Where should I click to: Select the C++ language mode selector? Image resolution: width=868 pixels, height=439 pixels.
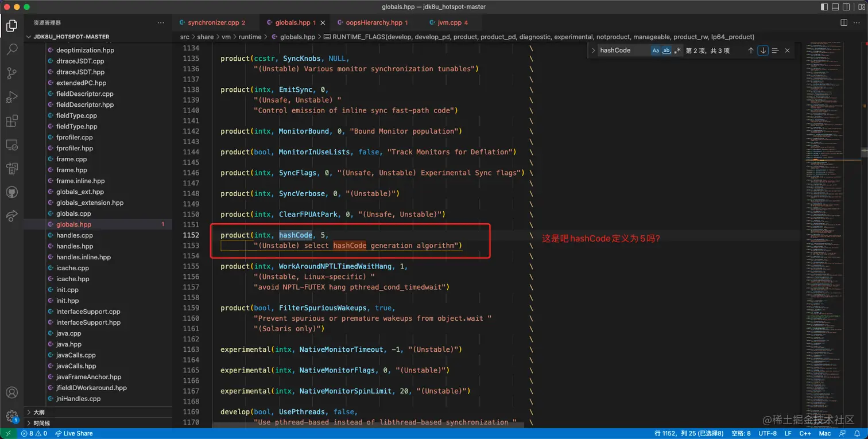(x=805, y=433)
